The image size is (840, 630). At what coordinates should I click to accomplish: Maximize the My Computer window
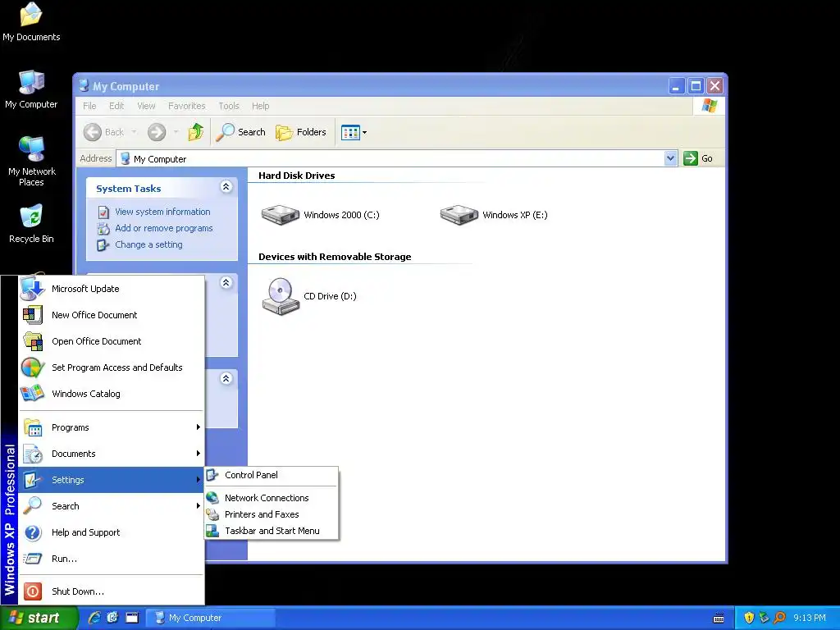point(696,85)
